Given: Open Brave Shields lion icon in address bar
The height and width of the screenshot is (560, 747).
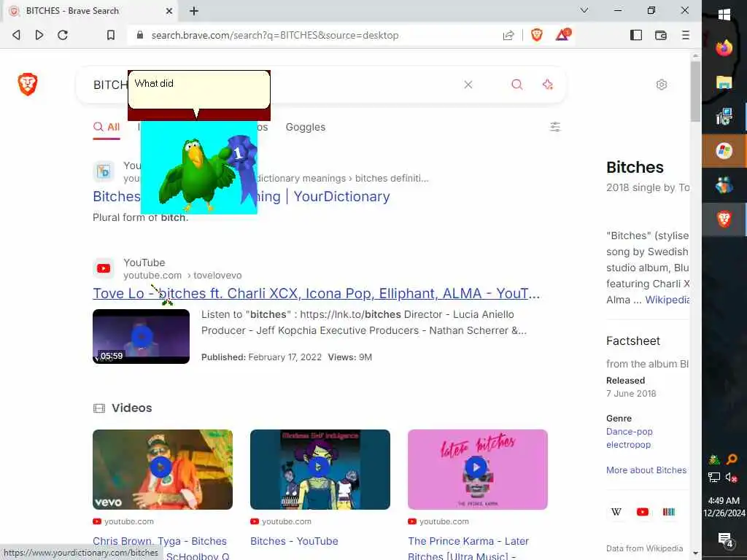Looking at the screenshot, I should coord(536,35).
